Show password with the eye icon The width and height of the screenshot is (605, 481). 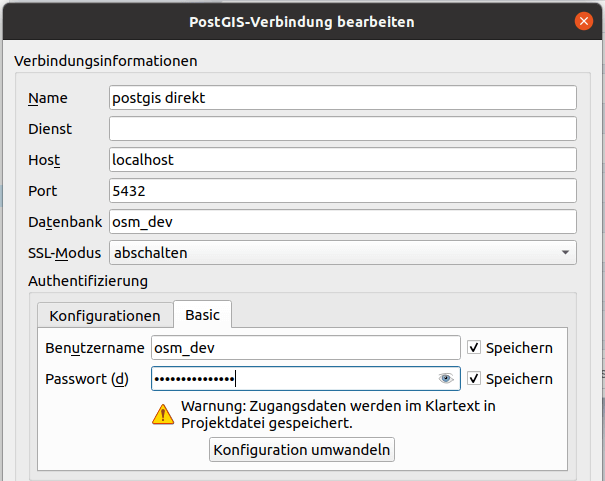click(x=446, y=379)
